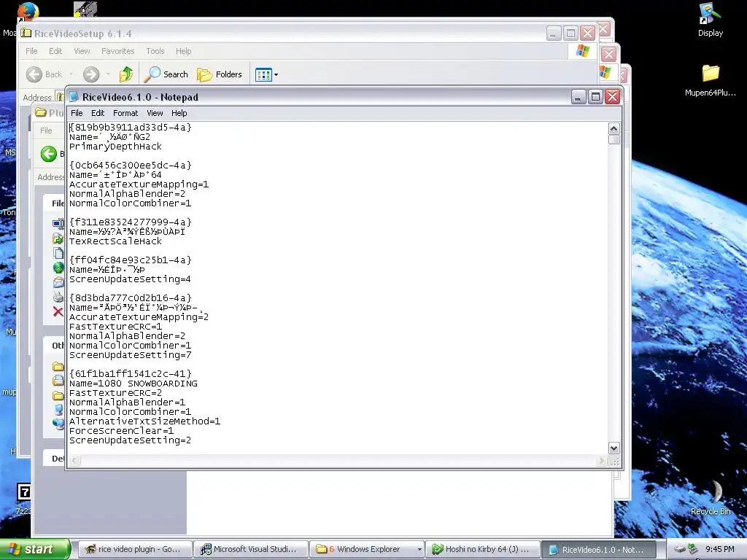Image resolution: width=747 pixels, height=560 pixels.
Task: Click the line ScreenUpdateSetting=4
Action: [130, 279]
